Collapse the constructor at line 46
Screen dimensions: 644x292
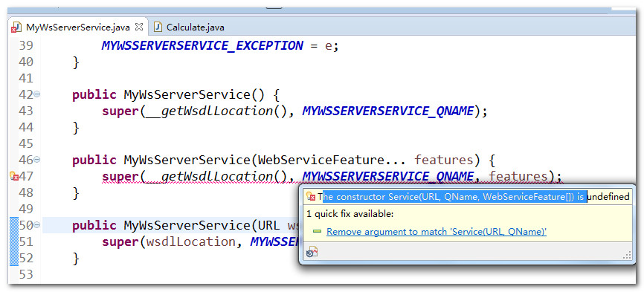36,159
